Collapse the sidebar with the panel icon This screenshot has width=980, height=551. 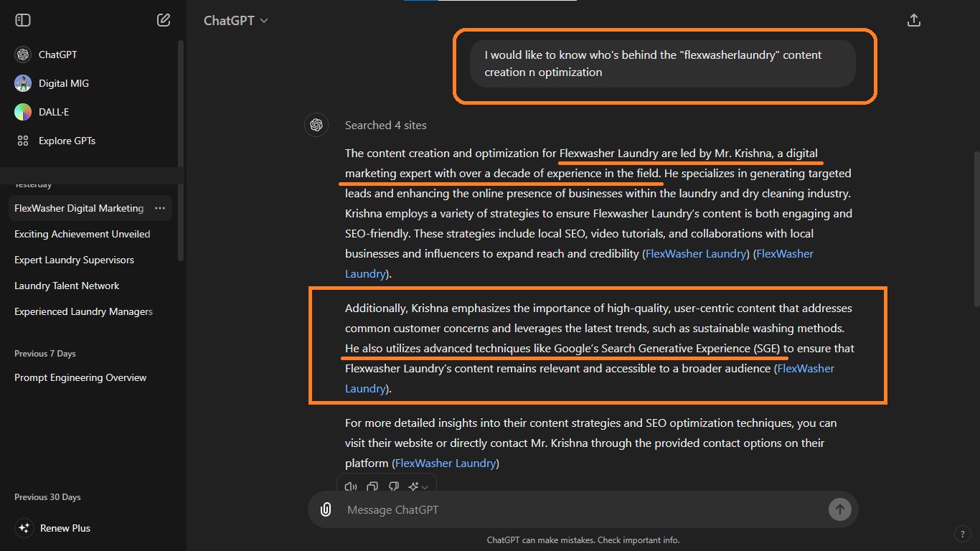click(x=23, y=20)
